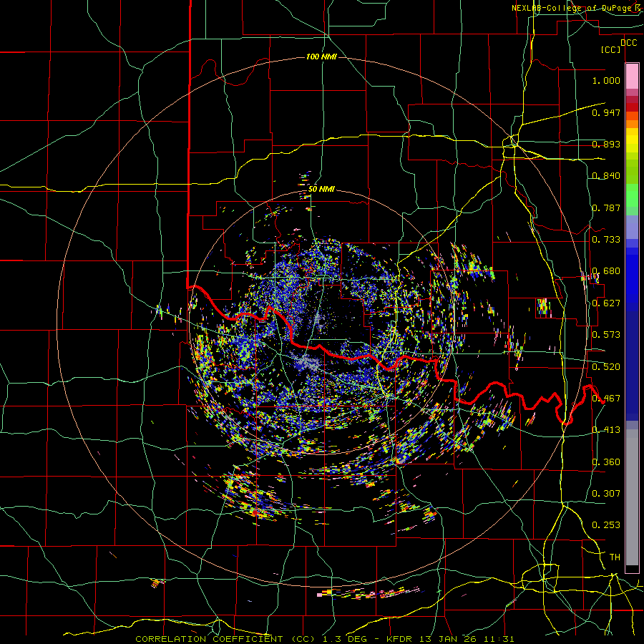Click the 0.253 color scale value
This screenshot has width=644, height=644.
tap(606, 525)
